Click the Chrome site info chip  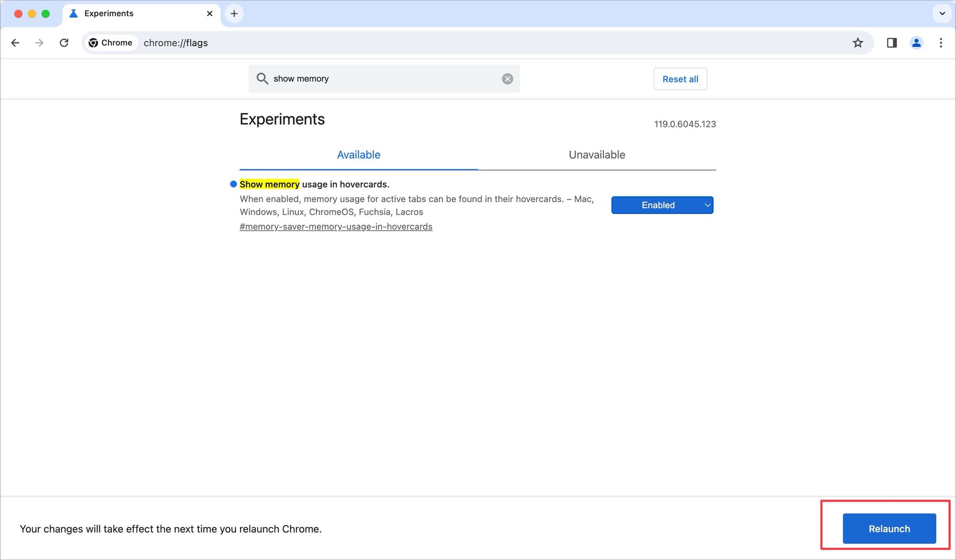[x=111, y=43]
